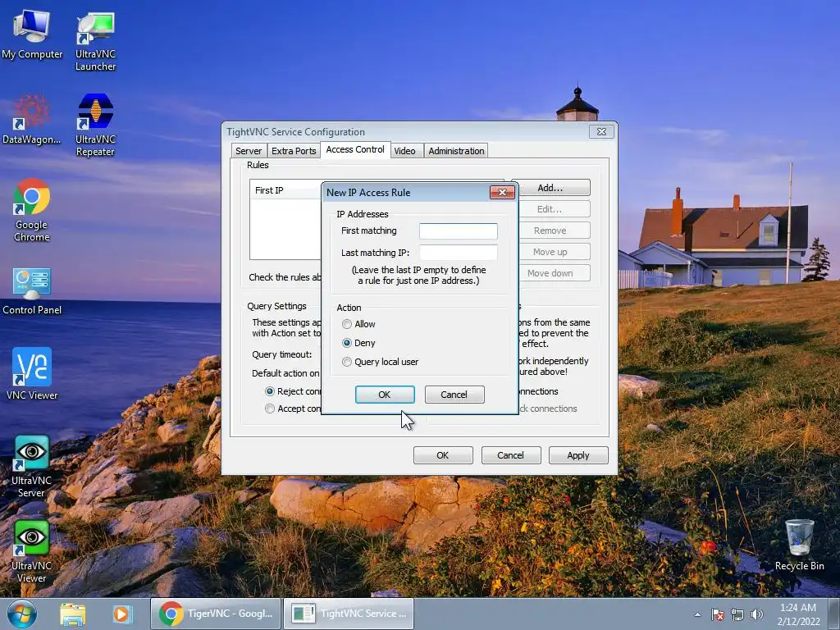The width and height of the screenshot is (840, 630).
Task: Launch Windows Media Player from taskbar
Action: tap(121, 614)
